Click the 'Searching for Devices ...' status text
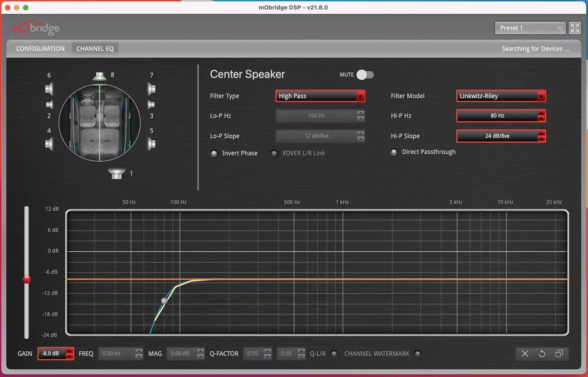This screenshot has width=588, height=377. point(535,49)
